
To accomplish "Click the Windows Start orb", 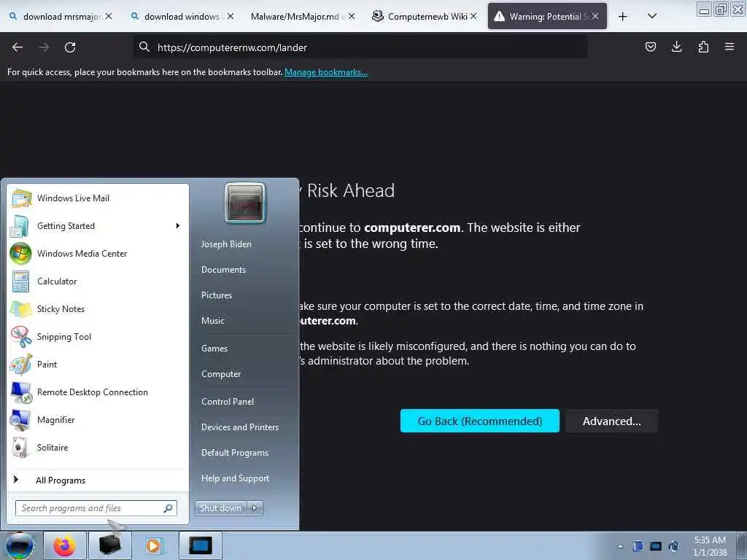I will click(x=20, y=545).
